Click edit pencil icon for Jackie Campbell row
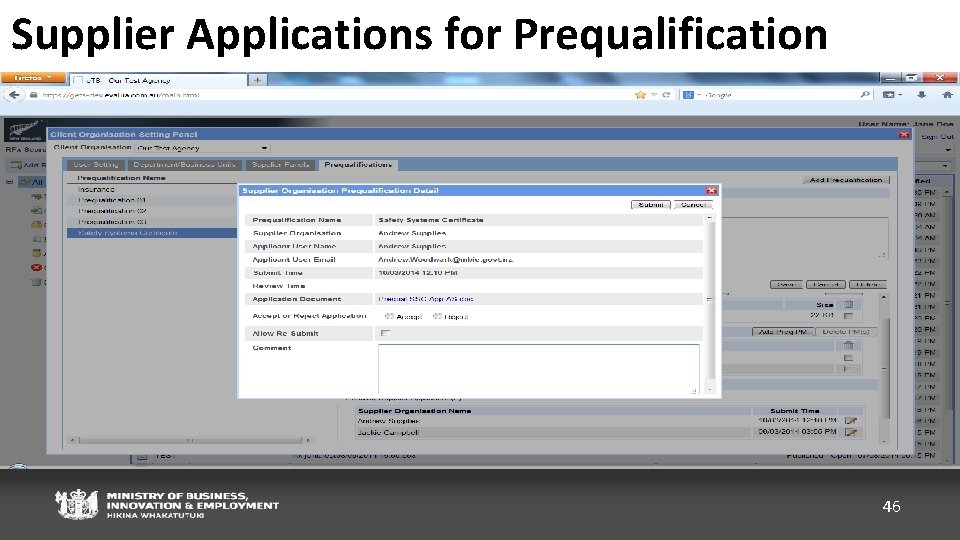The width and height of the screenshot is (960, 540). coord(850,432)
